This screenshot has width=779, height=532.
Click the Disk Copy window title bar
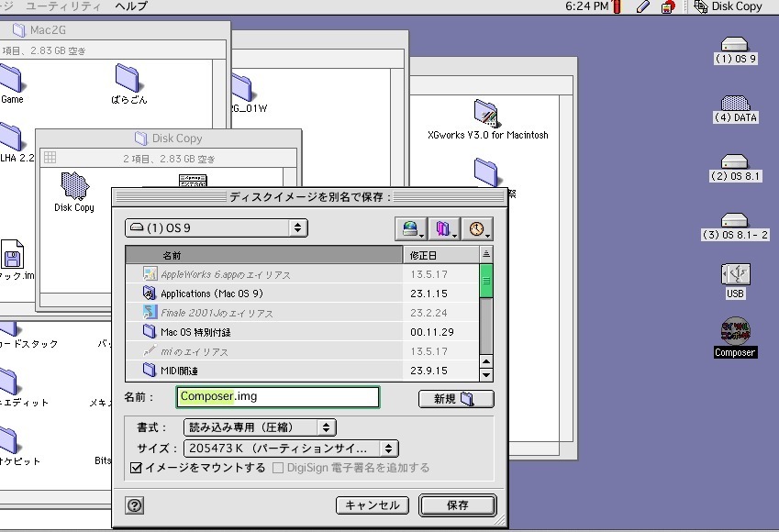coord(169,139)
